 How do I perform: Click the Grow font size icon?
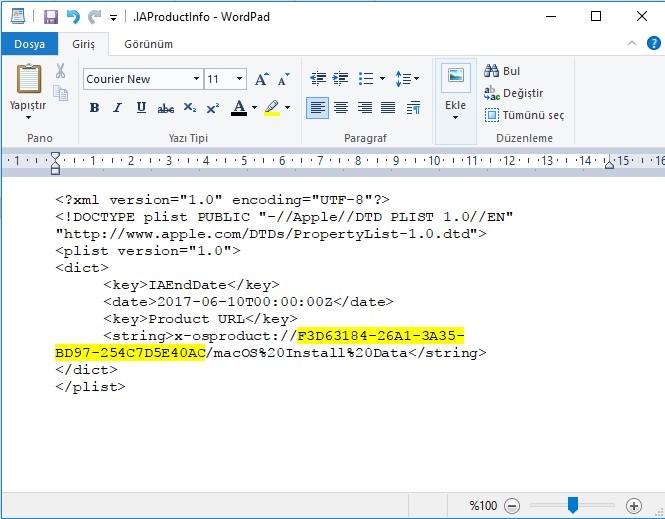click(262, 79)
